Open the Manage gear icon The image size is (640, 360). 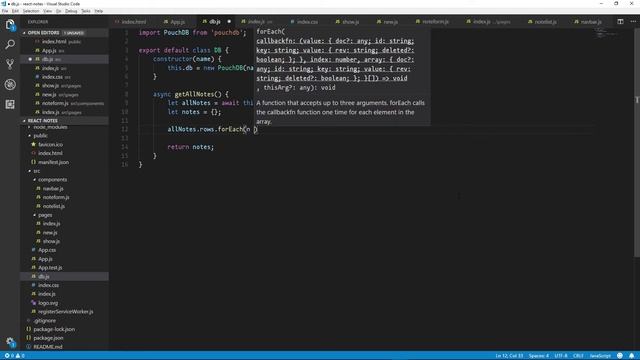[10, 342]
